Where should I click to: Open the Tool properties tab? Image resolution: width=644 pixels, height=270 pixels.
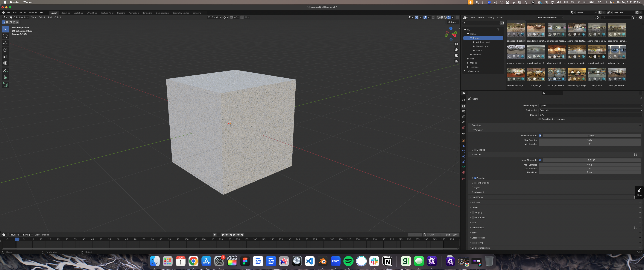click(464, 99)
